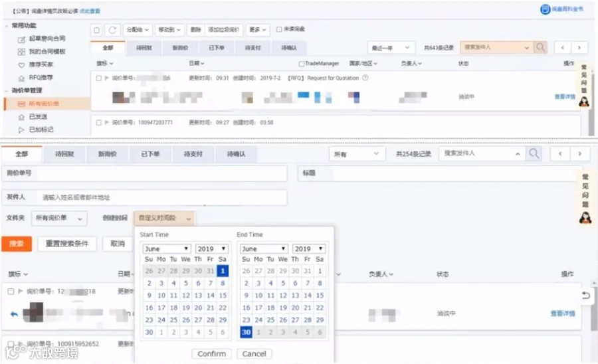598x364 pixels.
Task: Click the back-to-top return arrow icon
Action: click(586, 296)
